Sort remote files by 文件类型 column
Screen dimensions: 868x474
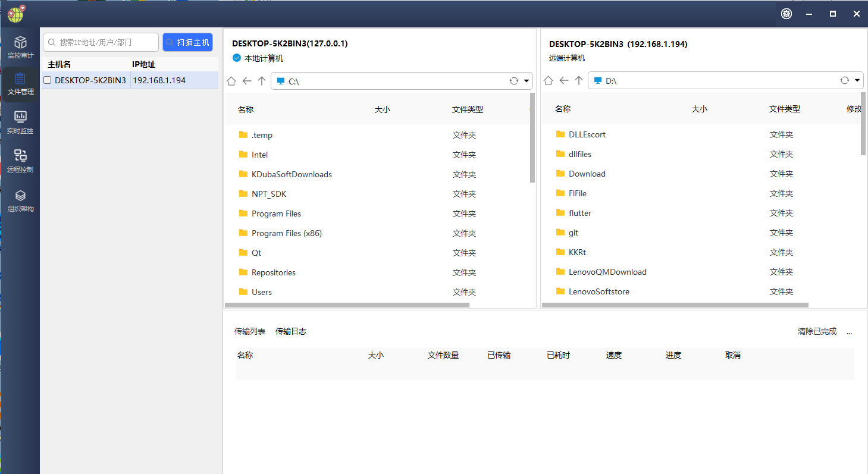pos(785,109)
